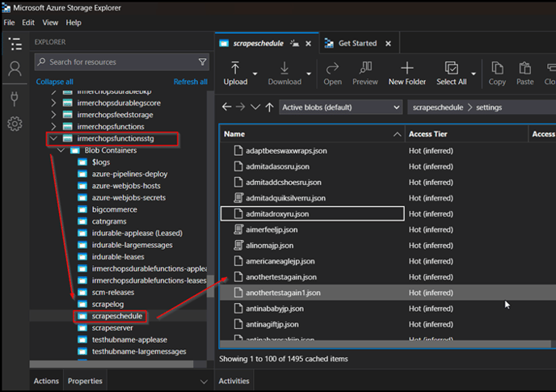Image resolution: width=556 pixels, height=392 pixels.
Task: Open recent locations down chevron
Action: [x=255, y=107]
